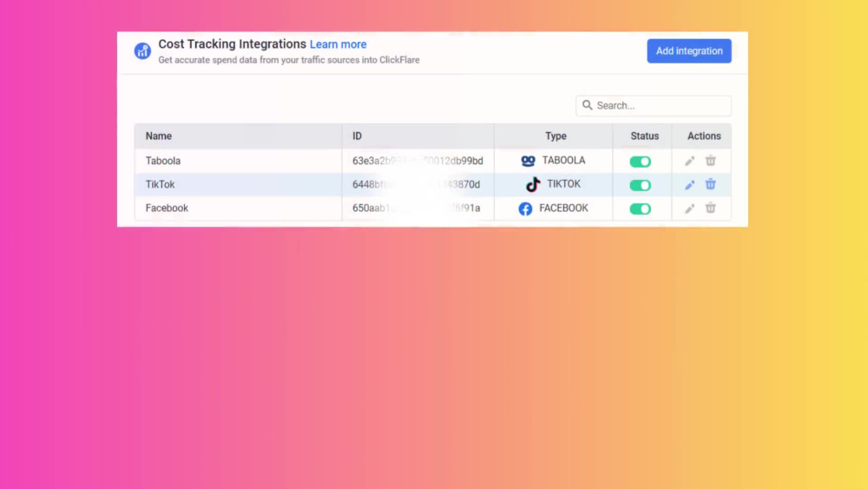
Task: Disable the Taboola status toggle
Action: (x=640, y=162)
